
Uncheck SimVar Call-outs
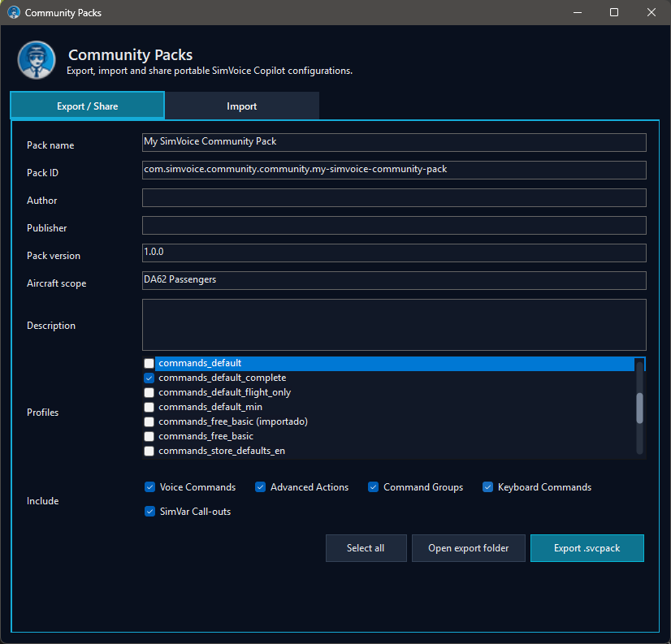click(149, 512)
